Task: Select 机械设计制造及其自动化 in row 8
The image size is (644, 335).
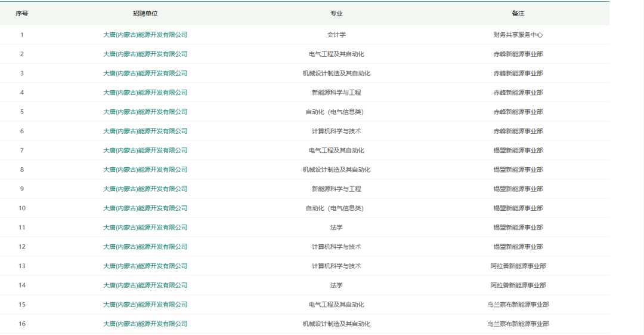Action: click(336, 170)
